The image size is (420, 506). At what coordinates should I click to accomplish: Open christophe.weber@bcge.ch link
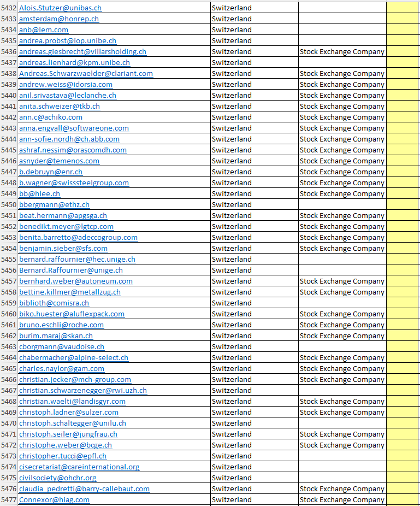(66, 446)
